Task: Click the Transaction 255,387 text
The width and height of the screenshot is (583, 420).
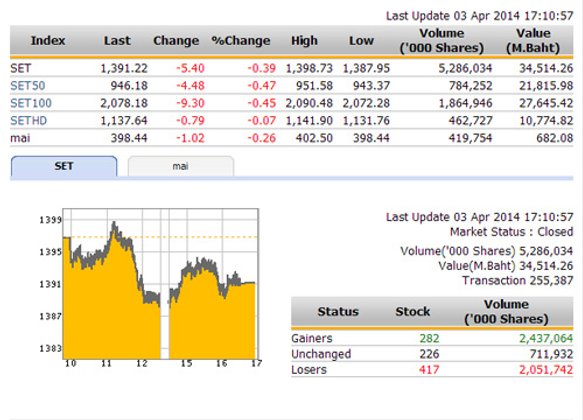Action: pos(518,280)
